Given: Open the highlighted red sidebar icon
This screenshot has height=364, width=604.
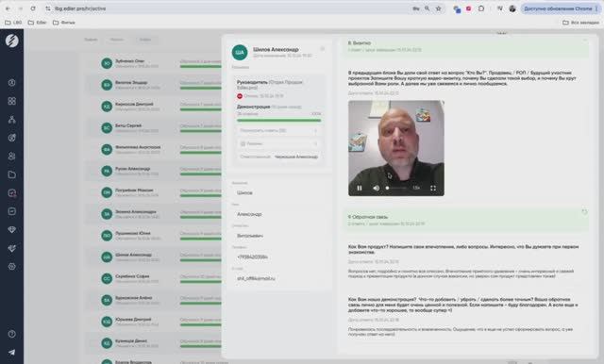Looking at the screenshot, I should tap(12, 192).
